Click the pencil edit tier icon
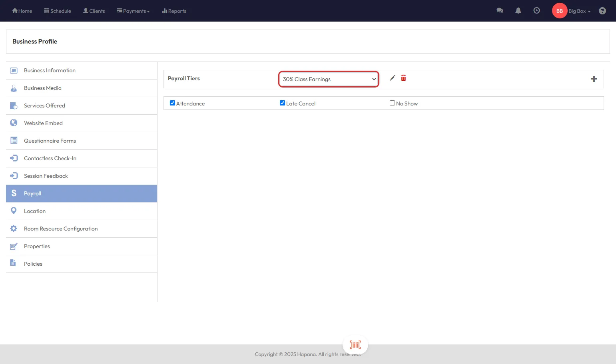The width and height of the screenshot is (616, 364). pyautogui.click(x=392, y=78)
